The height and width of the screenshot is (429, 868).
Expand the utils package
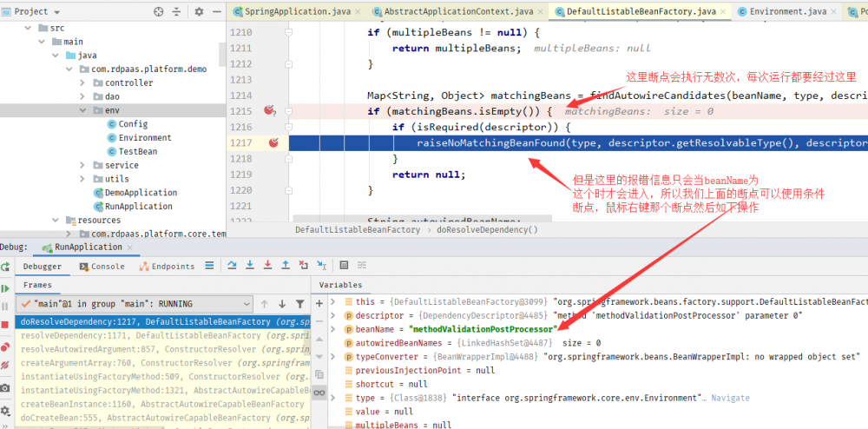(x=82, y=179)
